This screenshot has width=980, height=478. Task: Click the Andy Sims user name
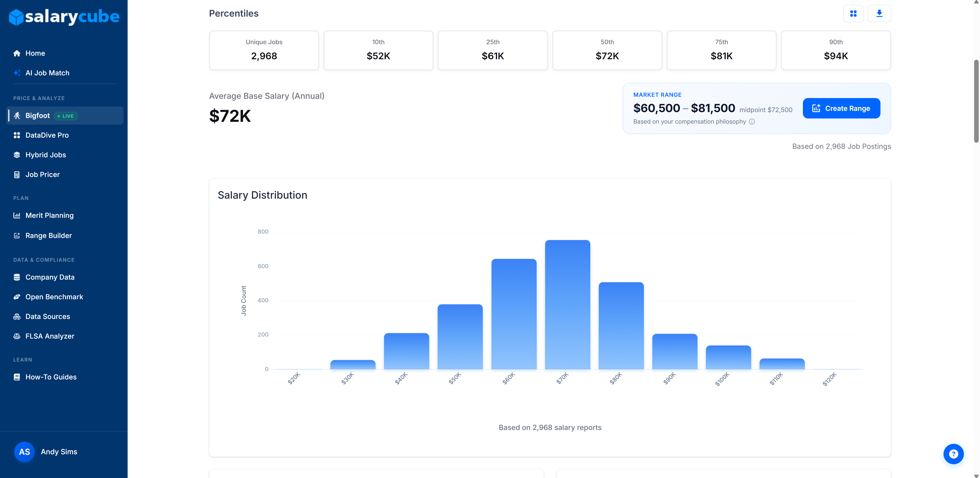[x=59, y=452]
